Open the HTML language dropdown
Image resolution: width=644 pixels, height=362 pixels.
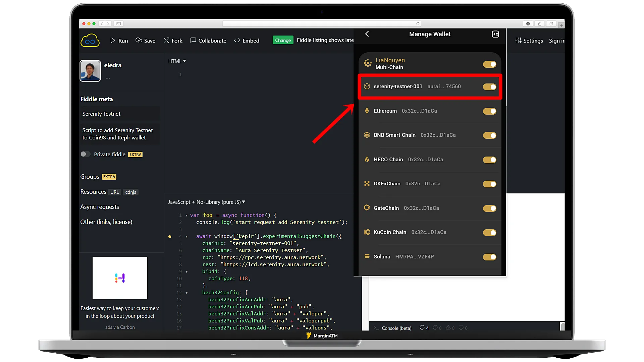[177, 61]
